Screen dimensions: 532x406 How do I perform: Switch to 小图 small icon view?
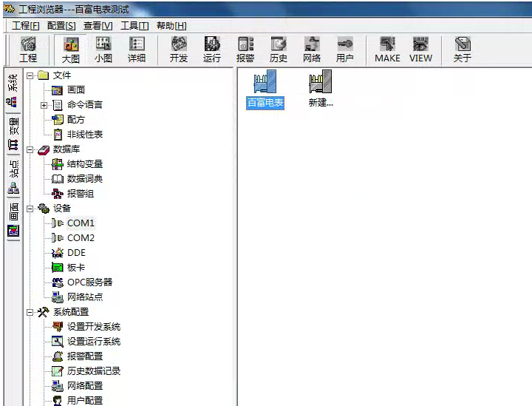pos(103,50)
